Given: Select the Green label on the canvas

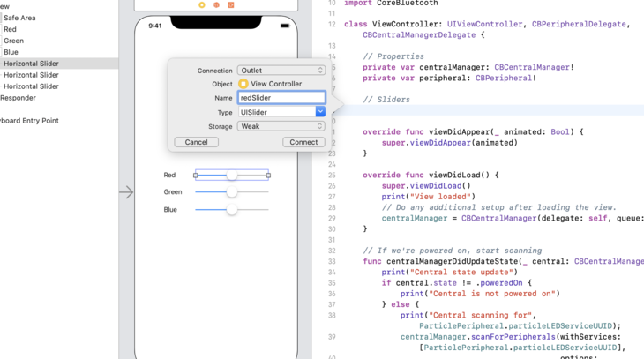Looking at the screenshot, I should point(173,191).
